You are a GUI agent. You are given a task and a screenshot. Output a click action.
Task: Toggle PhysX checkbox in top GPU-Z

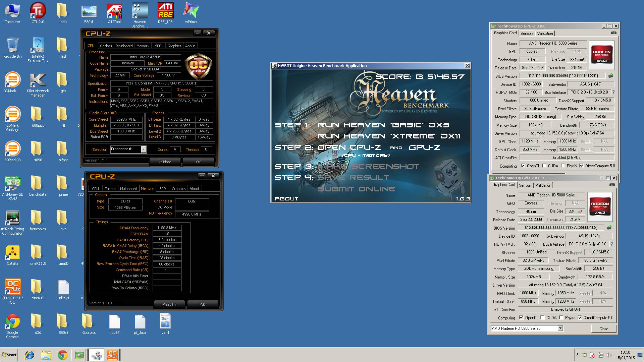click(563, 166)
